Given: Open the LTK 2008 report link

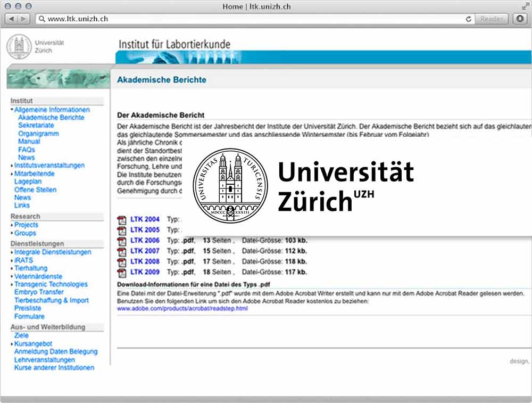Looking at the screenshot, I should click(x=145, y=261).
